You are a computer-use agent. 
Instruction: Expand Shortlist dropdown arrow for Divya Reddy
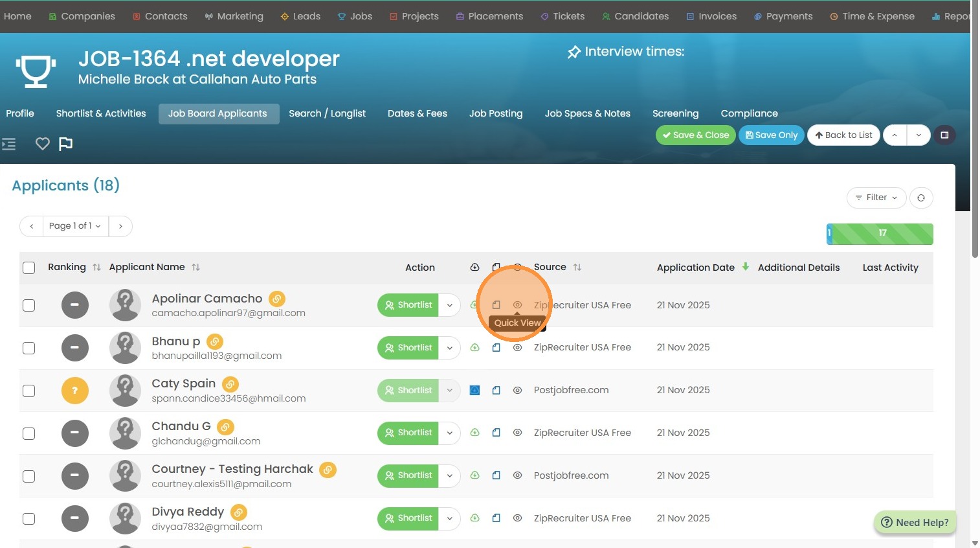pos(449,519)
